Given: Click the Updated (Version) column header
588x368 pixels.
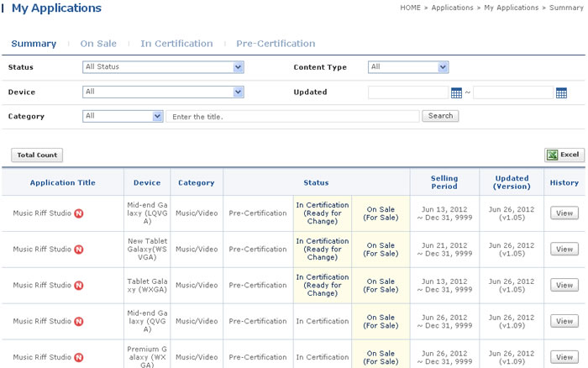Looking at the screenshot, I should 512,182.
